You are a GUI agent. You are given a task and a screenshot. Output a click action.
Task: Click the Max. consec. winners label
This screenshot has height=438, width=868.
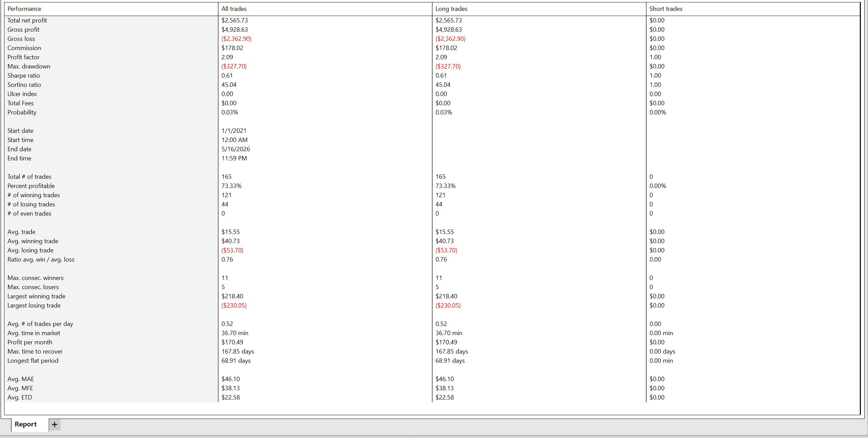(x=35, y=278)
